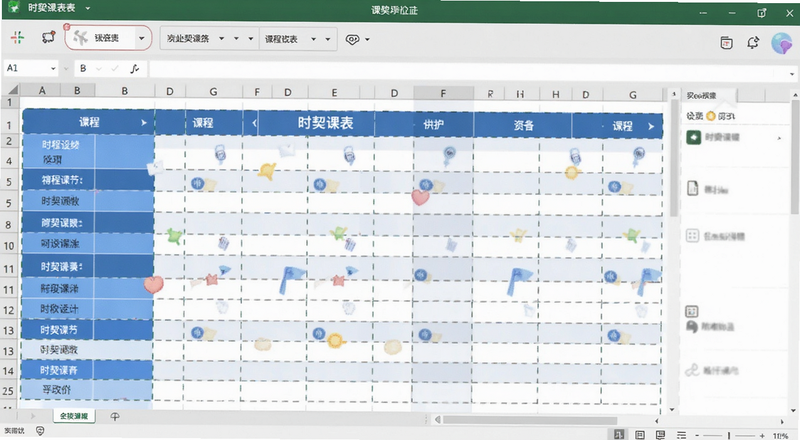Click the horizontal scrollbar thumb
The height and width of the screenshot is (440, 800).
(531, 420)
